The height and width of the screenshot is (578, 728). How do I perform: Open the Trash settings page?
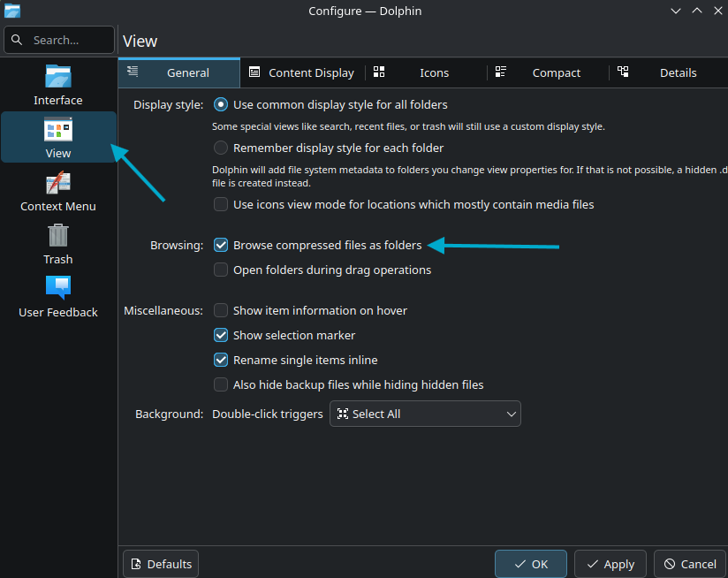58,244
